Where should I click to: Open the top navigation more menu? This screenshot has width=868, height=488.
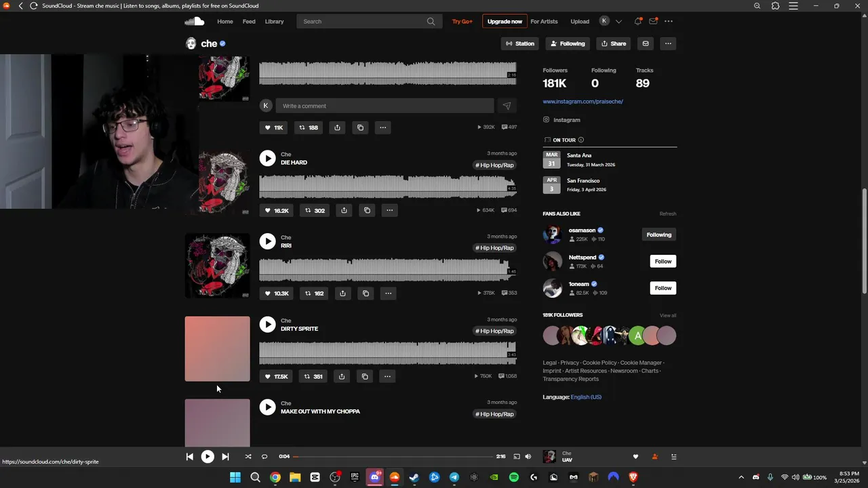(x=669, y=21)
